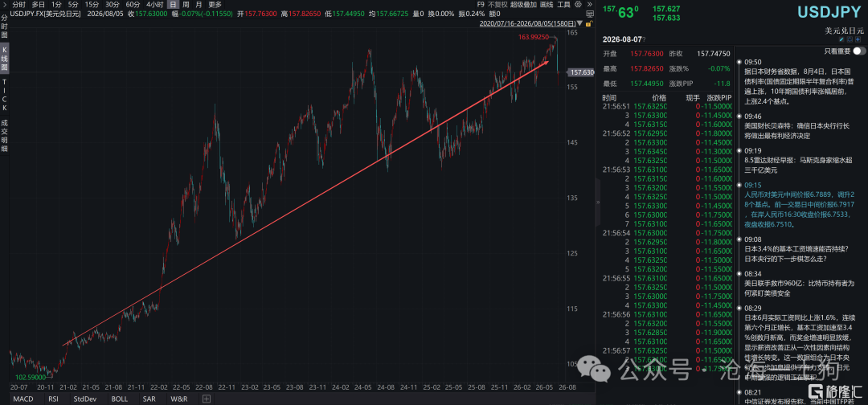Image resolution: width=868 pixels, height=405 pixels.
Task: Open the date range dropdown triangle
Action: (579, 24)
